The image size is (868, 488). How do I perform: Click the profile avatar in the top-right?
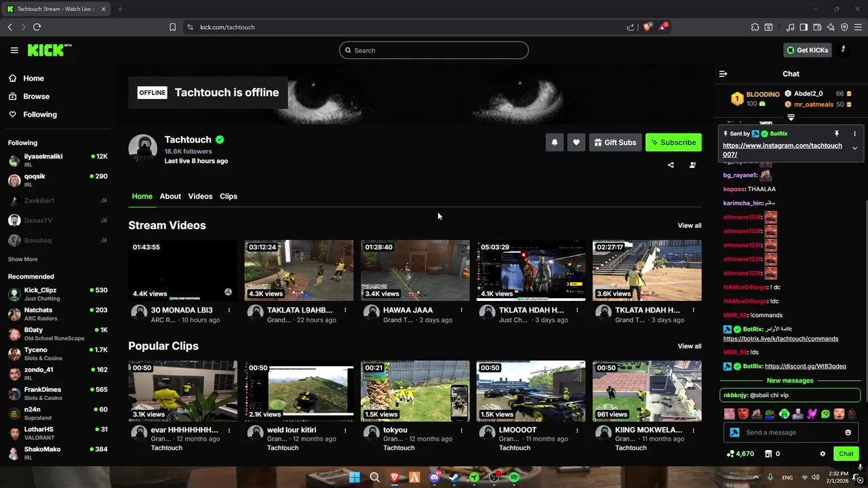point(843,49)
